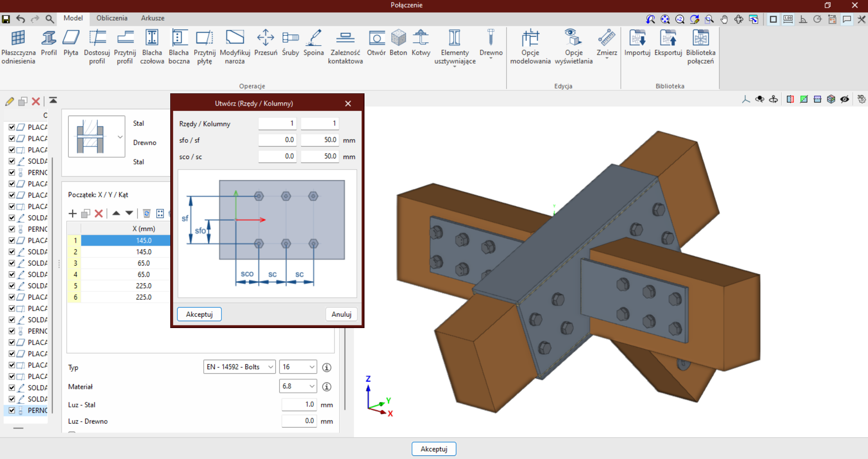Click the Spoina weld tool
The image size is (868, 459).
pyautogui.click(x=313, y=43)
